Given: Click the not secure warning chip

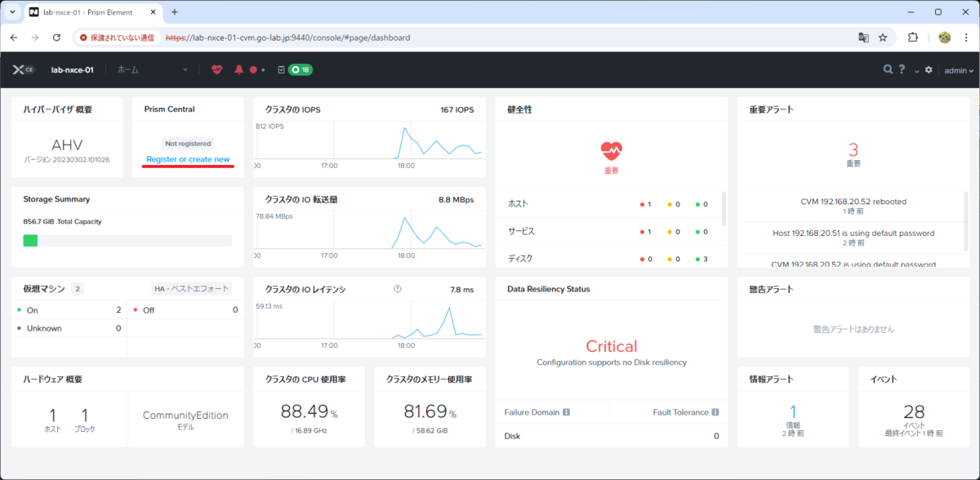Looking at the screenshot, I should [117, 38].
